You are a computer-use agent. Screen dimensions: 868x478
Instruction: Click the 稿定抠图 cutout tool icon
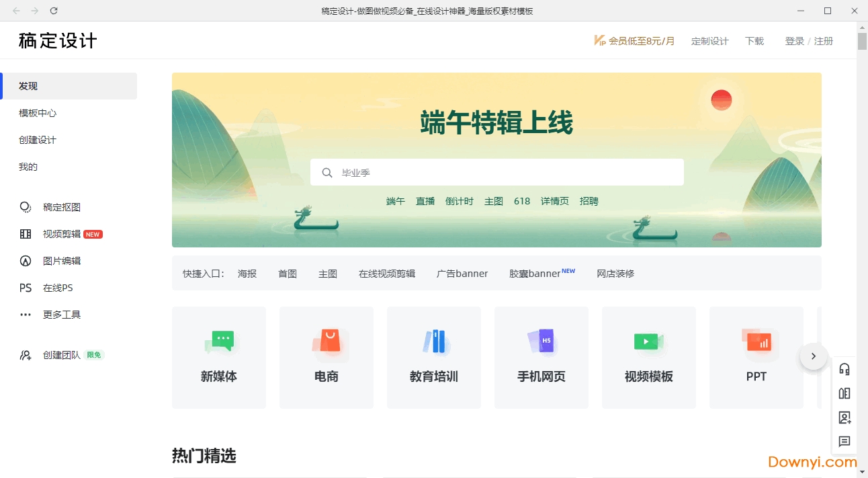[x=26, y=207]
